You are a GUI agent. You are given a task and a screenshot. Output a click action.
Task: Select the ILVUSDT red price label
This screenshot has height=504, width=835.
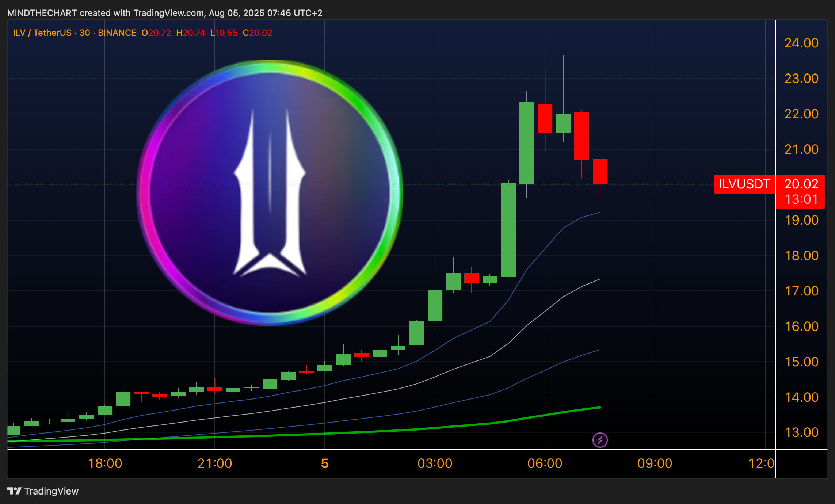click(744, 184)
